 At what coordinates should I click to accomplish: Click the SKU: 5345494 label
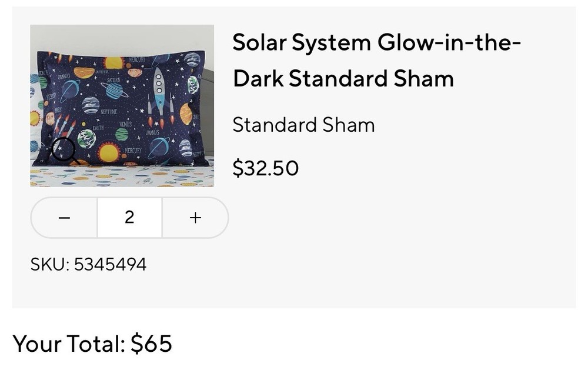pyautogui.click(x=88, y=264)
